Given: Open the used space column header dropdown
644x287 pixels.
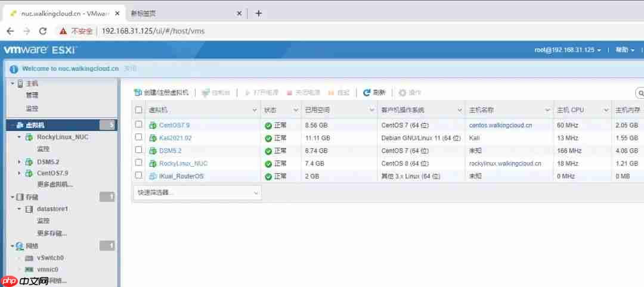Looking at the screenshot, I should pyautogui.click(x=371, y=110).
